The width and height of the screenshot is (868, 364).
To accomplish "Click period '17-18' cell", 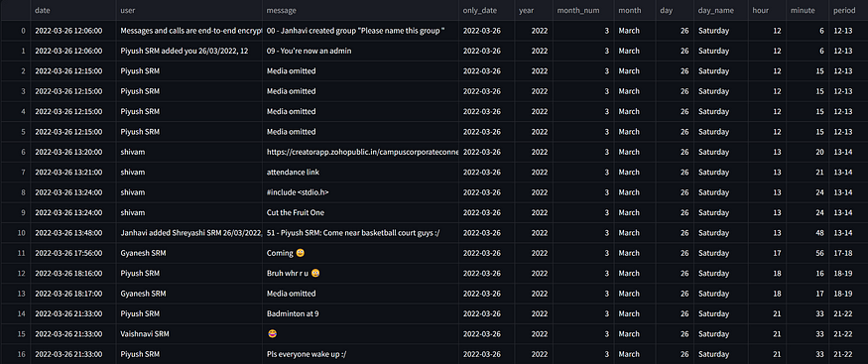I will pyautogui.click(x=848, y=253).
